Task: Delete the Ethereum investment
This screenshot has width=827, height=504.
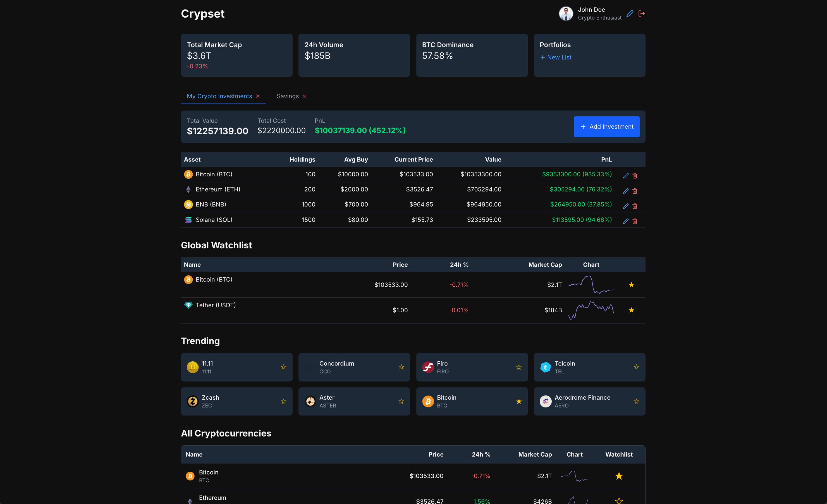Action: (635, 191)
